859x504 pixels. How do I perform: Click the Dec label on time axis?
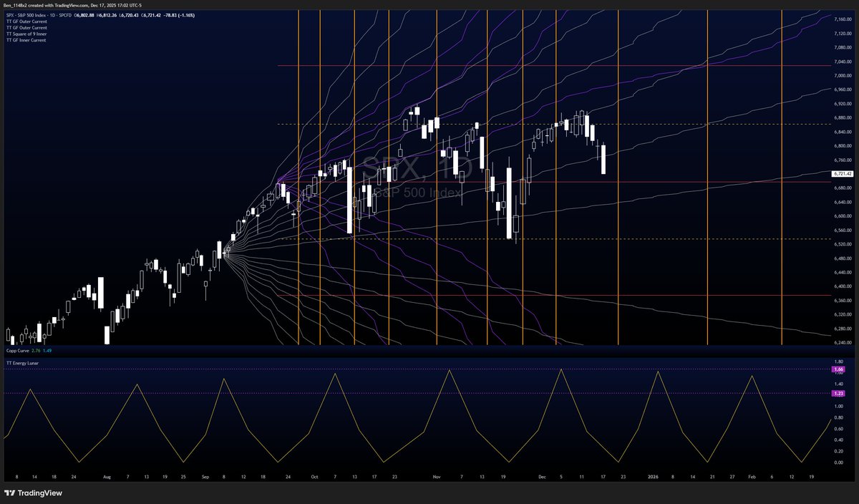pyautogui.click(x=542, y=475)
